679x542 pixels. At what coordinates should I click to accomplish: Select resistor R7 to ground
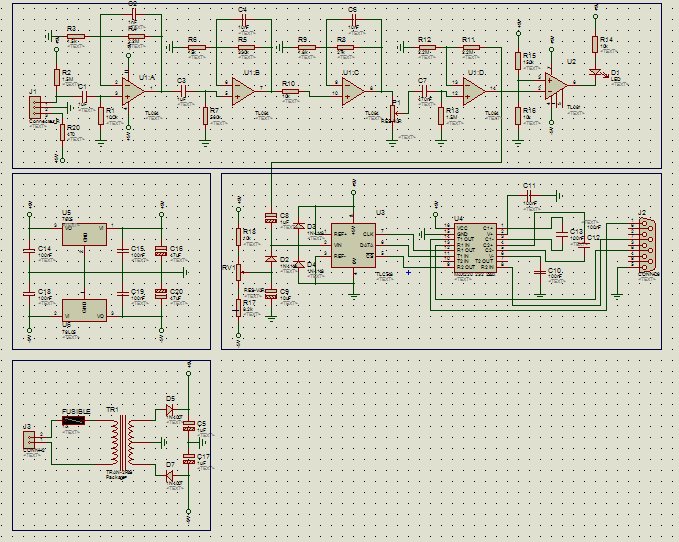(205, 116)
